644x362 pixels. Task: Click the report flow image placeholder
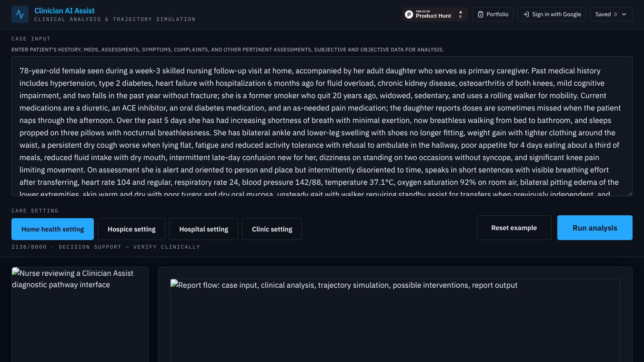coord(395,320)
